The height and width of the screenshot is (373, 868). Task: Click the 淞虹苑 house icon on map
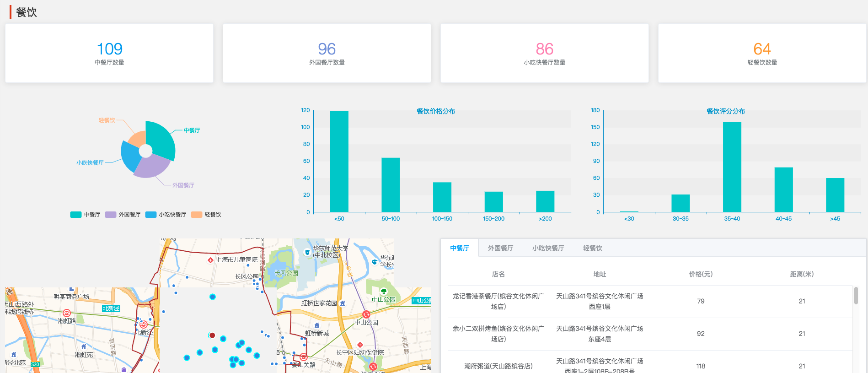tap(84, 347)
